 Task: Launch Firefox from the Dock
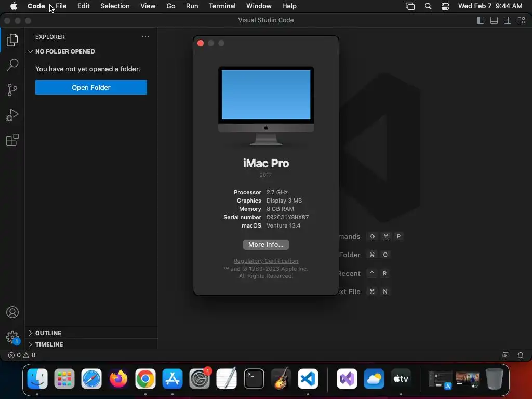(x=118, y=379)
